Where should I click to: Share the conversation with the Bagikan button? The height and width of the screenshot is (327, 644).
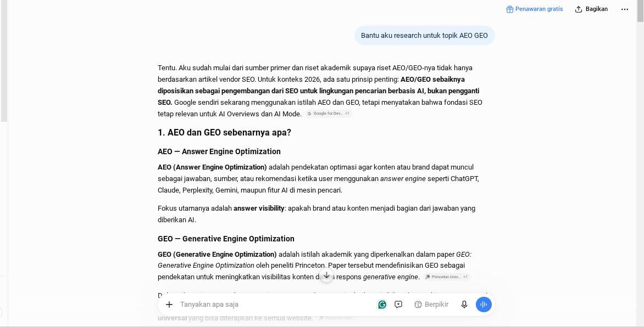coord(591,9)
